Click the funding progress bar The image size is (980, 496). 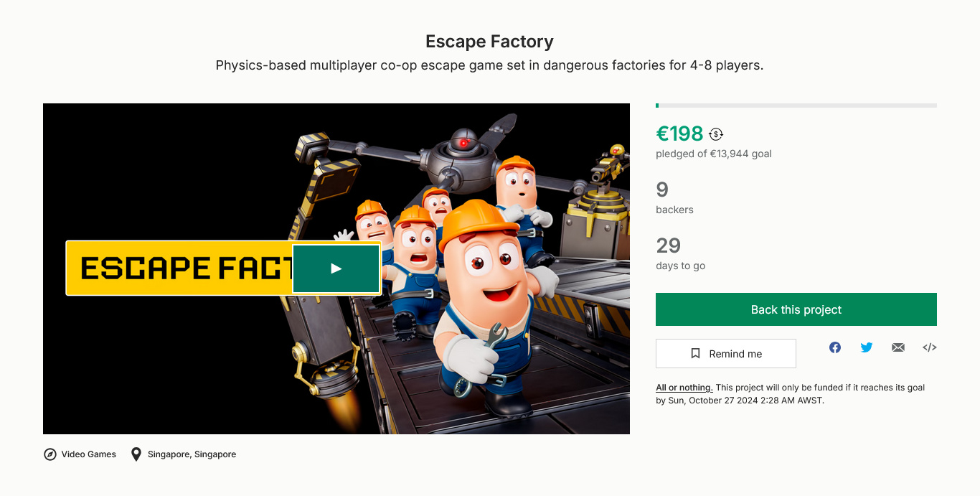pyautogui.click(x=796, y=106)
